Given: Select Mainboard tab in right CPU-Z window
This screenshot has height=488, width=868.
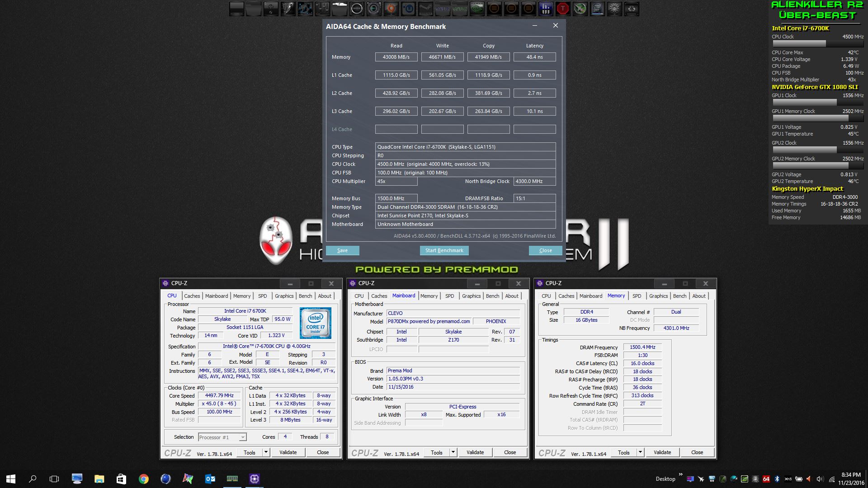Looking at the screenshot, I should [x=591, y=296].
